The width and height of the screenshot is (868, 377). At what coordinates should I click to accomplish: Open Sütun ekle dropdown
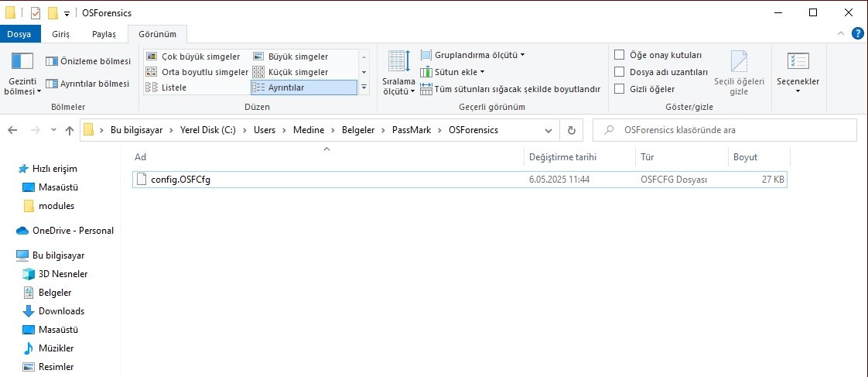coord(453,72)
